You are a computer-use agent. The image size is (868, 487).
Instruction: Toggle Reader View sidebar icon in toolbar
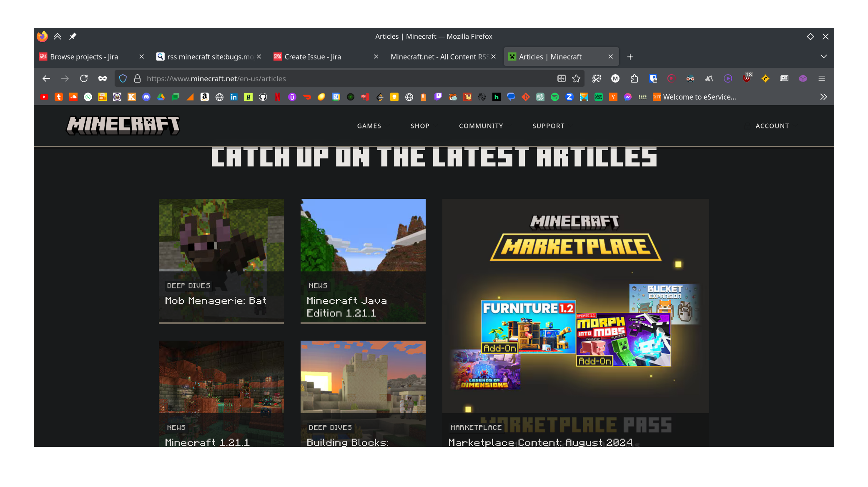(x=784, y=78)
